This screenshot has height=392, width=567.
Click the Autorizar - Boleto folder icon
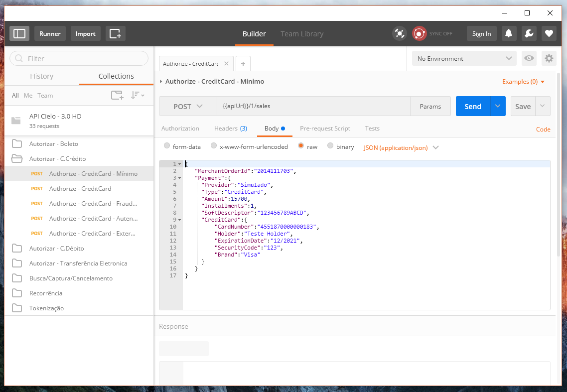[x=16, y=143]
